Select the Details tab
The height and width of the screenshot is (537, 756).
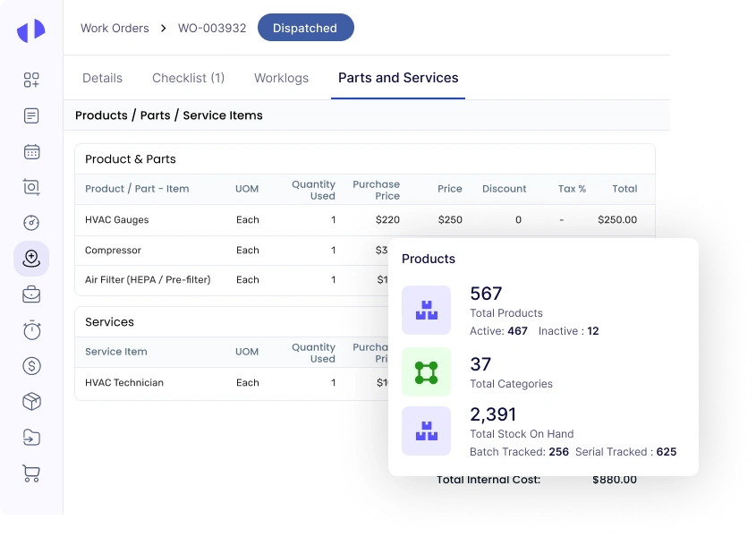[x=102, y=78]
